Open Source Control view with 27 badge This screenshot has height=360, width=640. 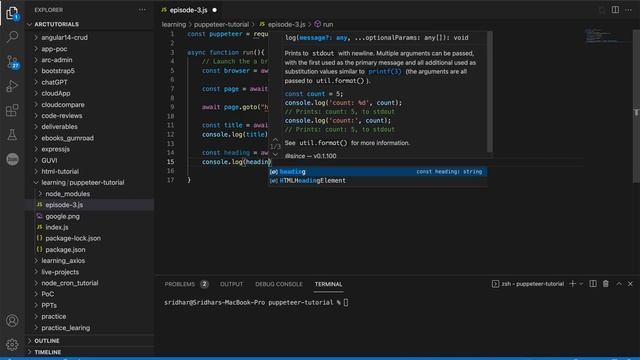pos(12,62)
